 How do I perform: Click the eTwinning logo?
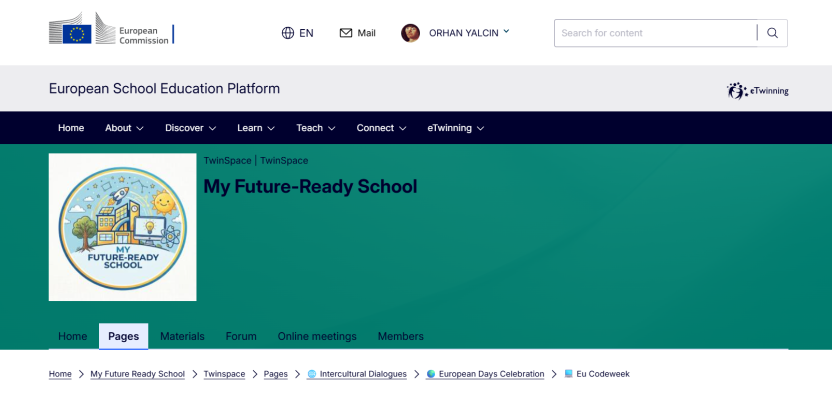[758, 91]
